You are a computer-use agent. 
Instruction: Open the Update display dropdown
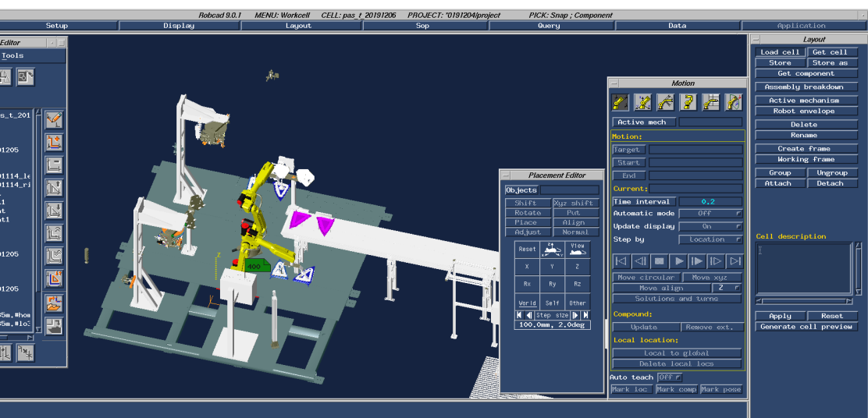[x=710, y=226]
